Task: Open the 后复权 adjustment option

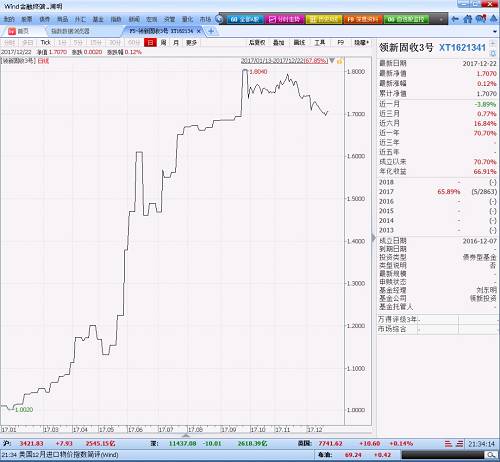Action: point(257,43)
